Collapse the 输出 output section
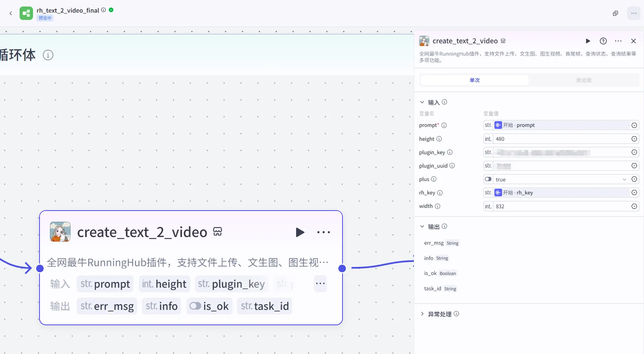This screenshot has width=644, height=354. coord(422,227)
